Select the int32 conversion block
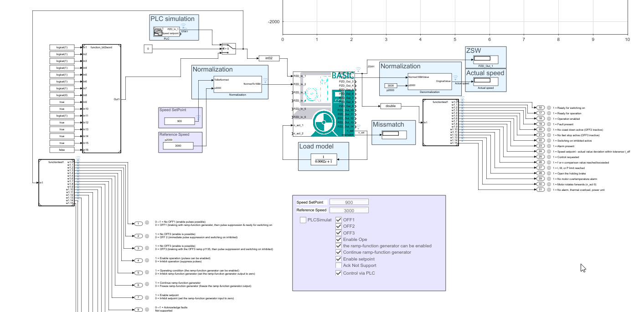 tap(268, 58)
